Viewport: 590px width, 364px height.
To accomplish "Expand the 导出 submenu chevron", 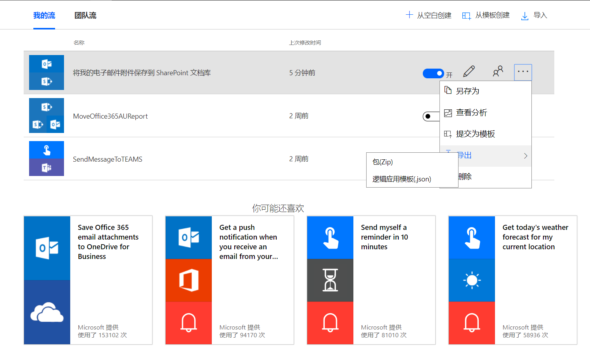I will (x=526, y=156).
